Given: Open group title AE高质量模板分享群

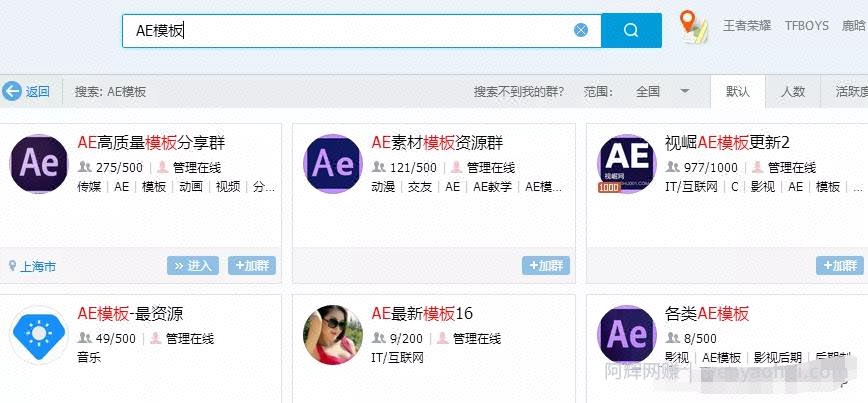Looking at the screenshot, I should [151, 143].
